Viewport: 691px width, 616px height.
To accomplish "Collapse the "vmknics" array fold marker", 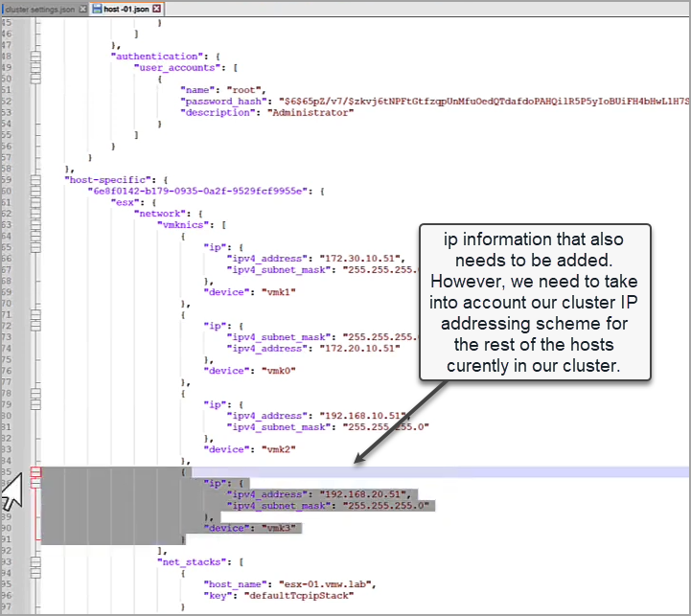I will (x=35, y=225).
